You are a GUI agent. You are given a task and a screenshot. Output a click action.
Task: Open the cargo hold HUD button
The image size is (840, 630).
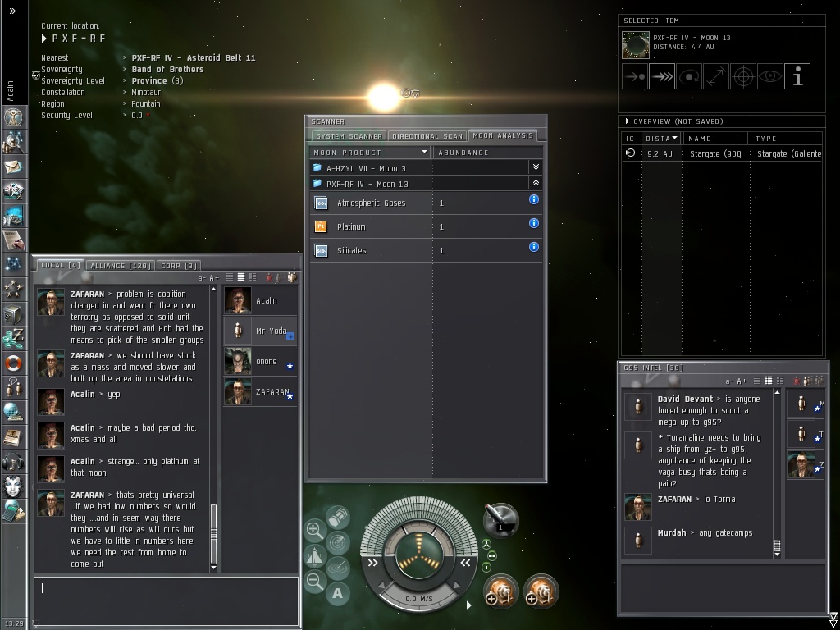click(x=337, y=518)
